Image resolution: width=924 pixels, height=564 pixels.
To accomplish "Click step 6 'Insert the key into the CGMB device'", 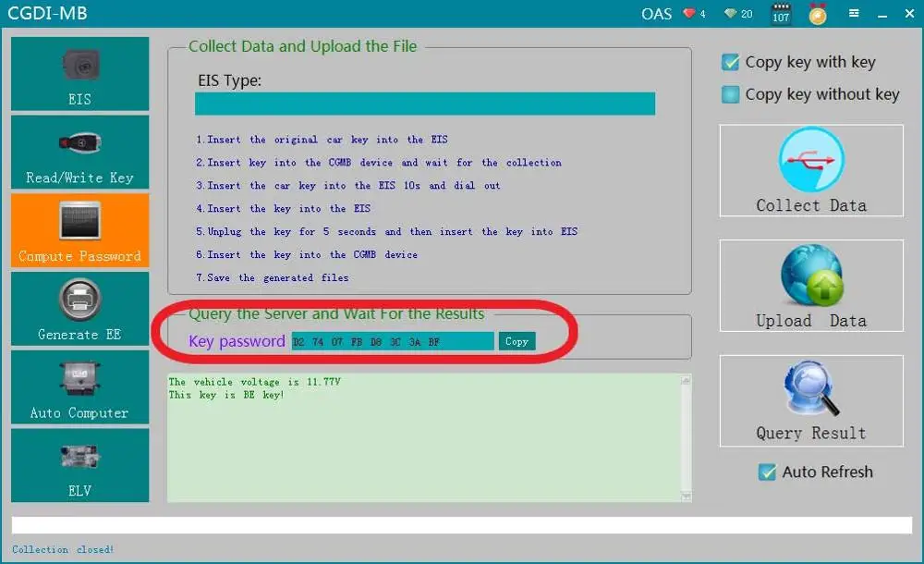I will [307, 255].
